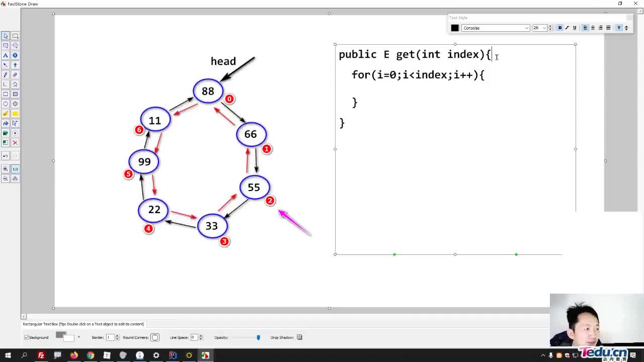Click the zoom out magnifier
Screen dimensions: 644x362
pos(6,178)
